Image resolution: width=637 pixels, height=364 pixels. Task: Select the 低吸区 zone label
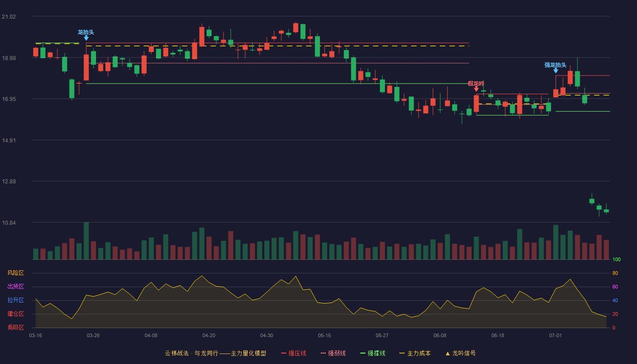coord(16,327)
